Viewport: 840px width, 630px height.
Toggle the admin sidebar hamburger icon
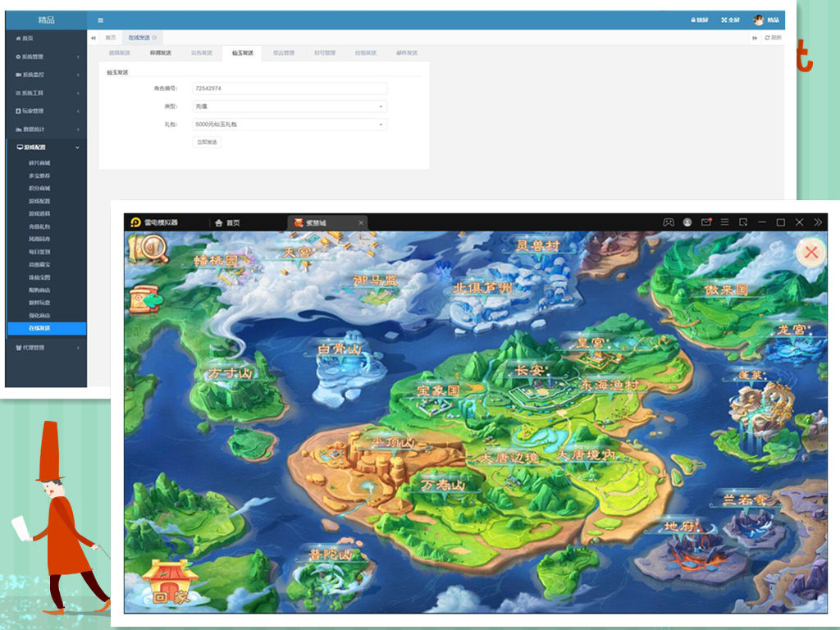point(101,21)
